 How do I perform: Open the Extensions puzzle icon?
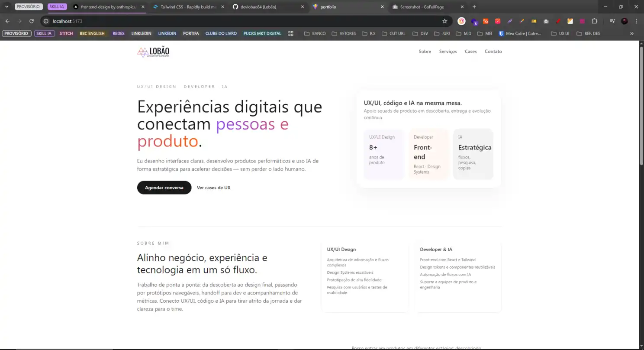point(594,21)
